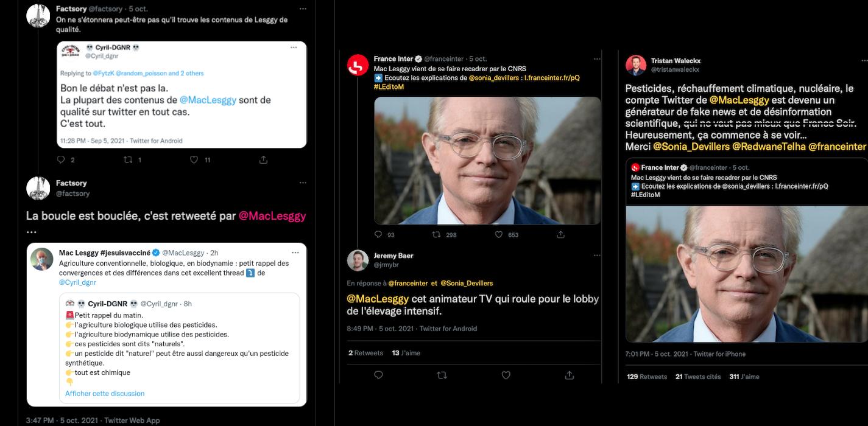
Task: Like Factsory tweet with 11 likes
Action: point(194,159)
